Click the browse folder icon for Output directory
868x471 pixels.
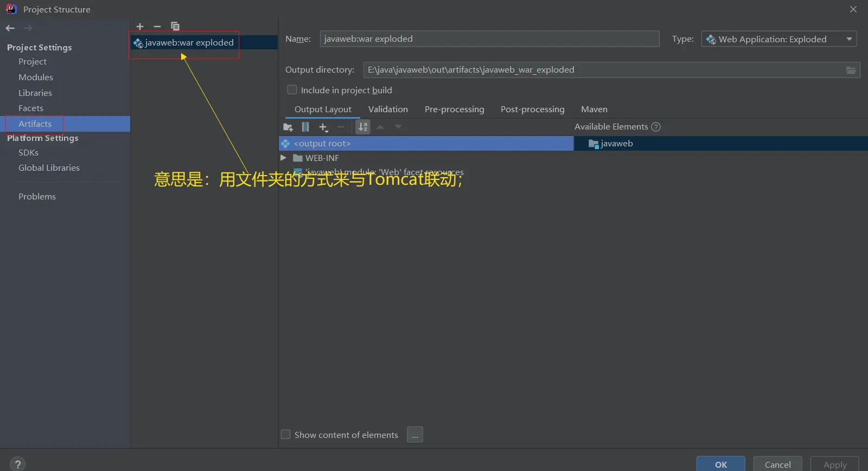[851, 70]
